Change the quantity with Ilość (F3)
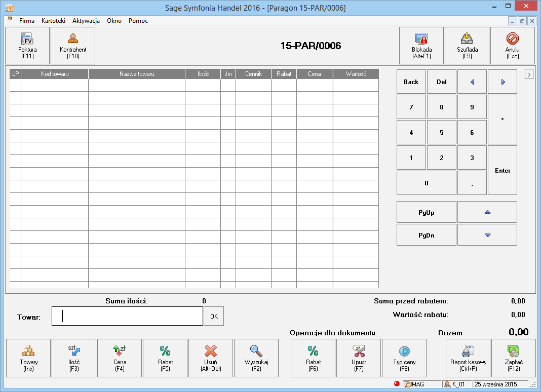Image resolution: width=541 pixels, height=392 pixels. coord(74,358)
